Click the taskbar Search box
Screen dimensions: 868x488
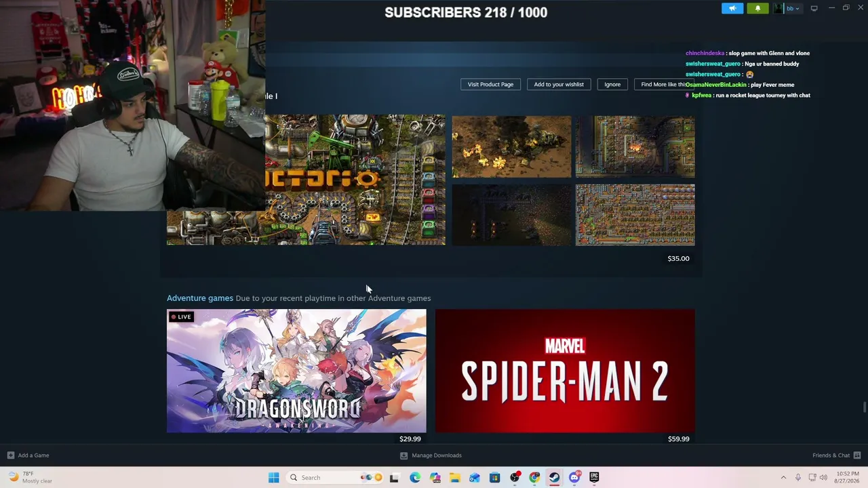[336, 478]
